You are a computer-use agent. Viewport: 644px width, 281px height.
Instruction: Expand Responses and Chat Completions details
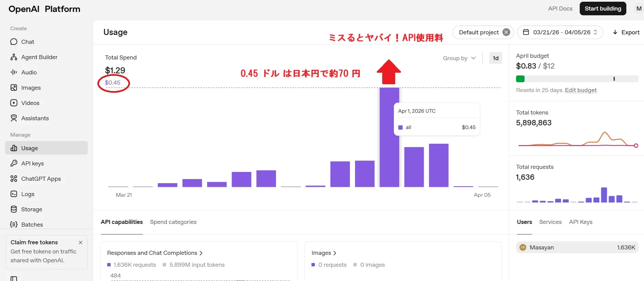155,253
